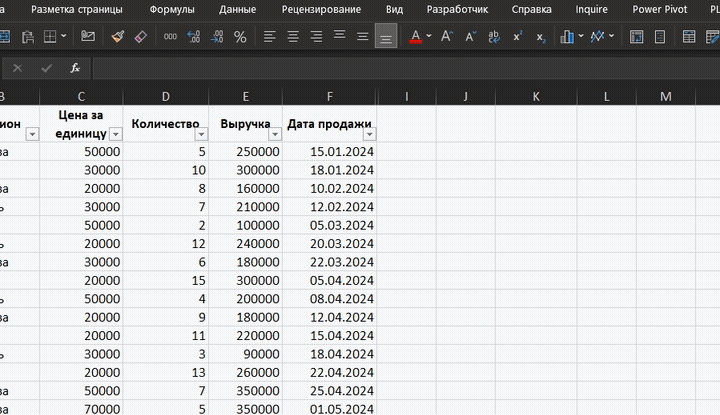
Task: Select column K header
Action: [536, 96]
